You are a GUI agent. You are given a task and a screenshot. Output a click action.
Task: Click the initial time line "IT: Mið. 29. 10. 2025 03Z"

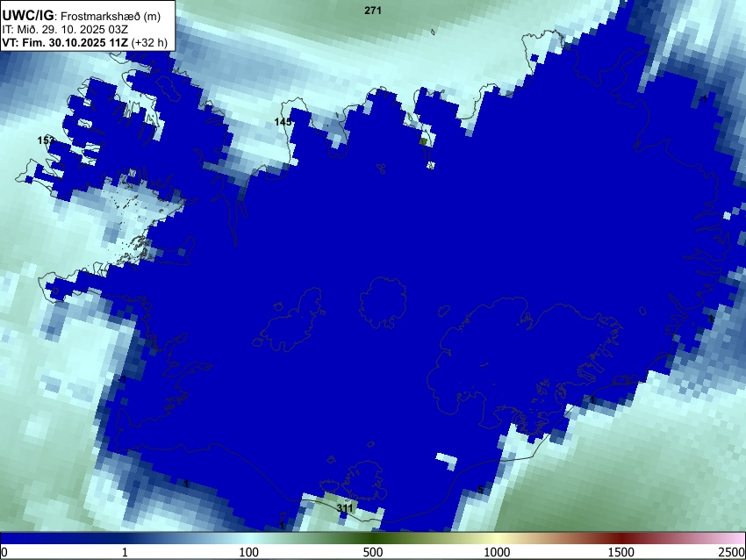click(x=65, y=30)
